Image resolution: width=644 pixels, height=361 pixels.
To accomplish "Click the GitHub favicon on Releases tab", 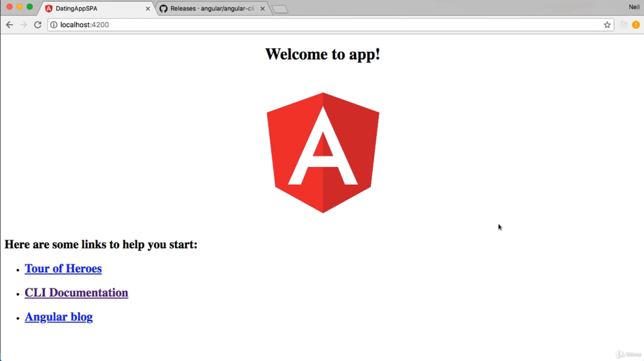I will pyautogui.click(x=164, y=8).
